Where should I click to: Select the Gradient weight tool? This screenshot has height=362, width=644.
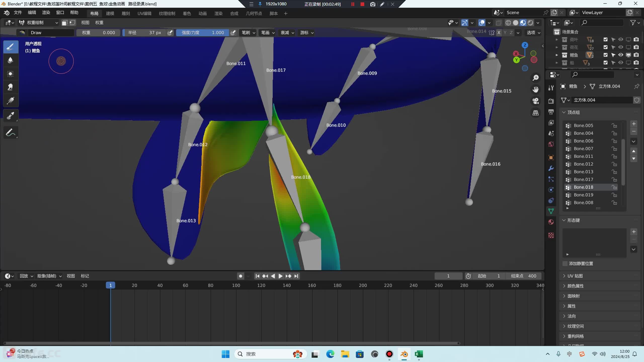pyautogui.click(x=11, y=101)
